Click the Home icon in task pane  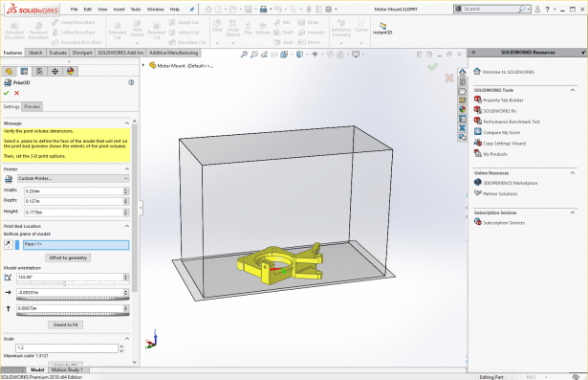point(463,72)
